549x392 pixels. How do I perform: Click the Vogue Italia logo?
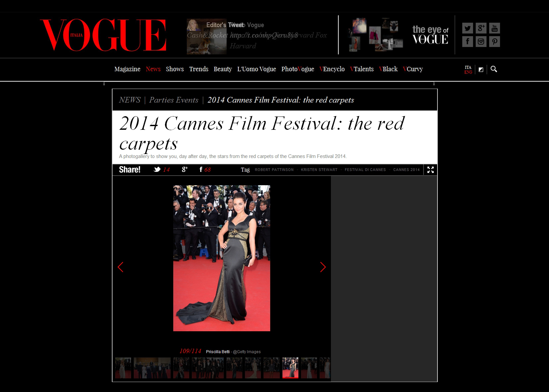103,35
